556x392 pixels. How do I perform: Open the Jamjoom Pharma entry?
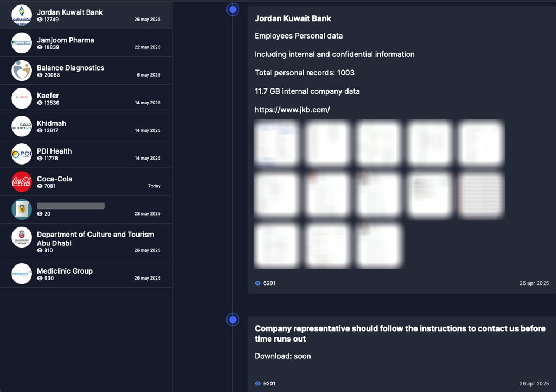pyautogui.click(x=86, y=43)
